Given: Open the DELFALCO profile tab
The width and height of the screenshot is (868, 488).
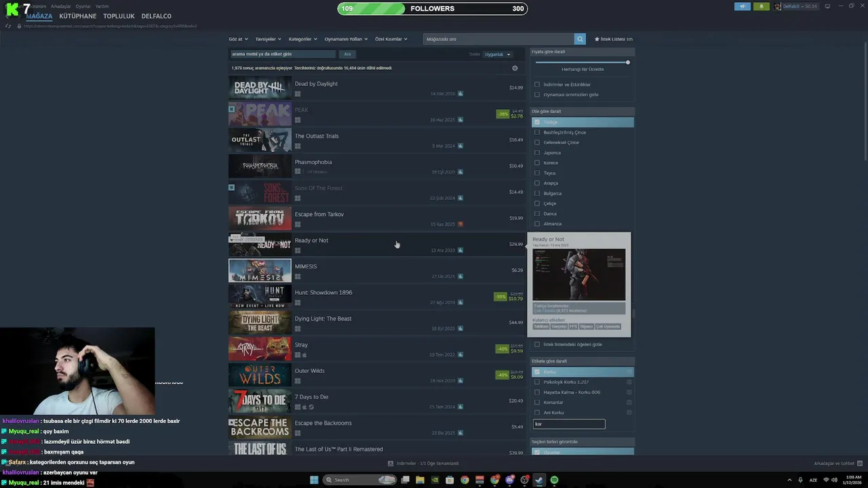Looking at the screenshot, I should click(x=157, y=16).
